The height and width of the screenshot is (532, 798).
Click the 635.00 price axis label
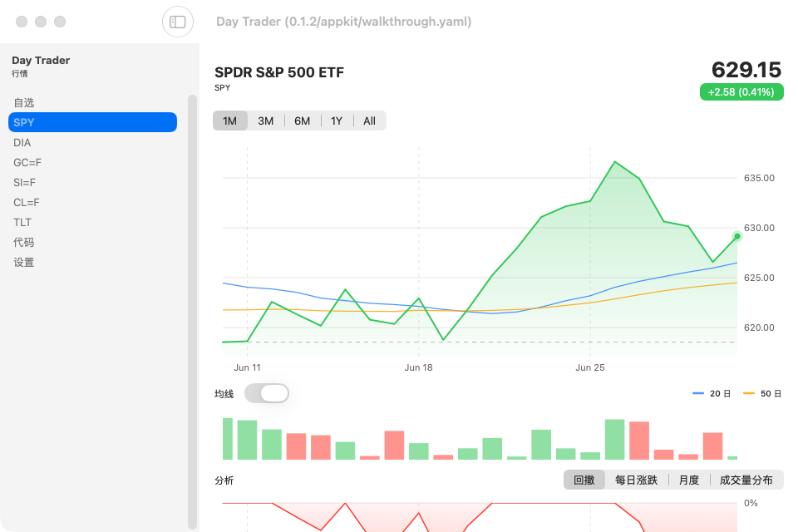(759, 178)
